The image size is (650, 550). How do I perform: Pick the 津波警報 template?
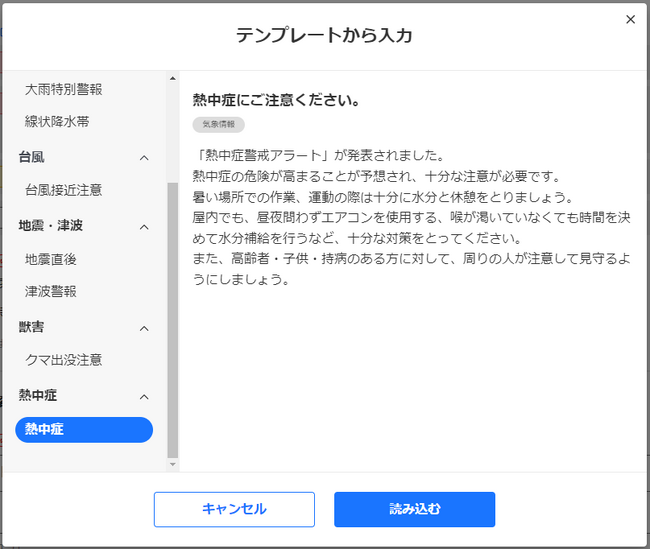pyautogui.click(x=51, y=291)
